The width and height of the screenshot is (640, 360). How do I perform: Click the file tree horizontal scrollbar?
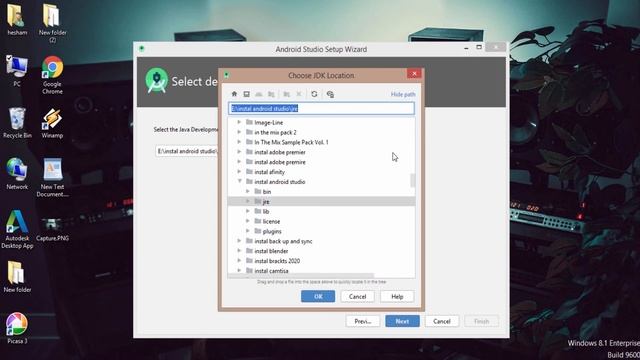coord(300,276)
